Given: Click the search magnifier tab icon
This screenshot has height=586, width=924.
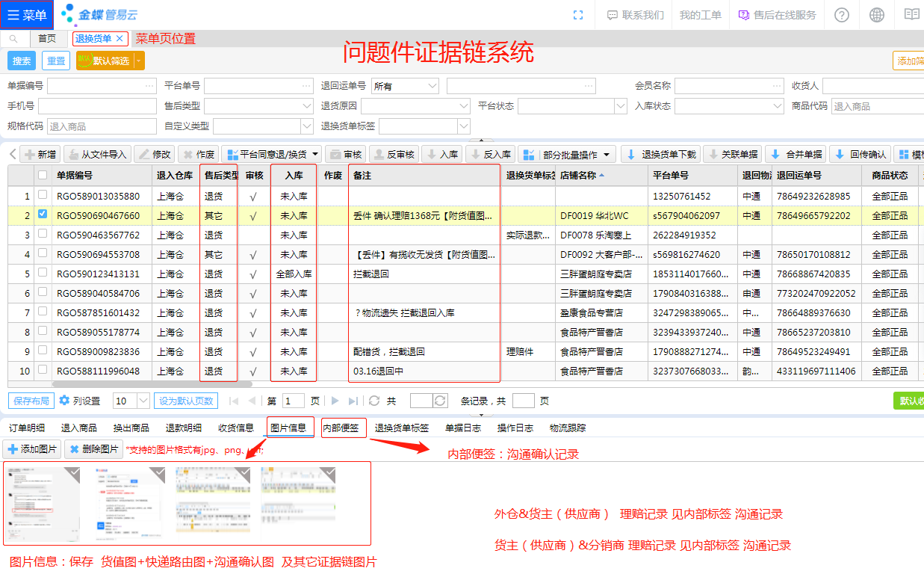Looking at the screenshot, I should pos(13,39).
